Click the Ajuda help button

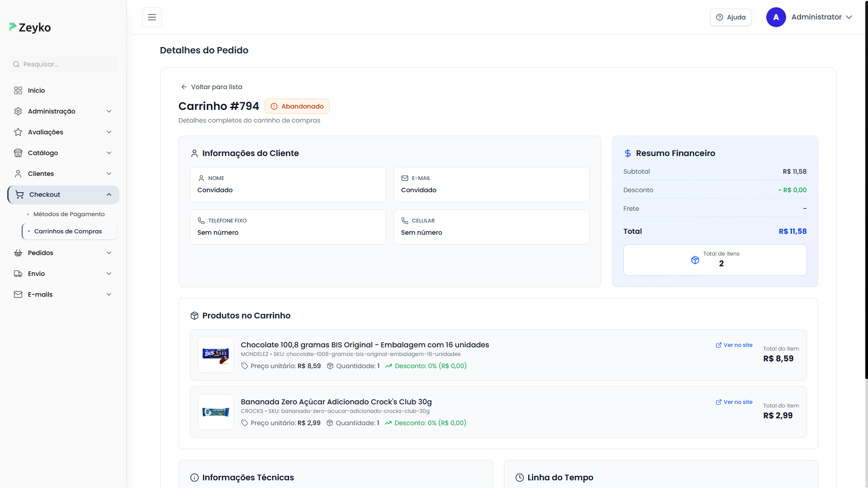coord(730,17)
